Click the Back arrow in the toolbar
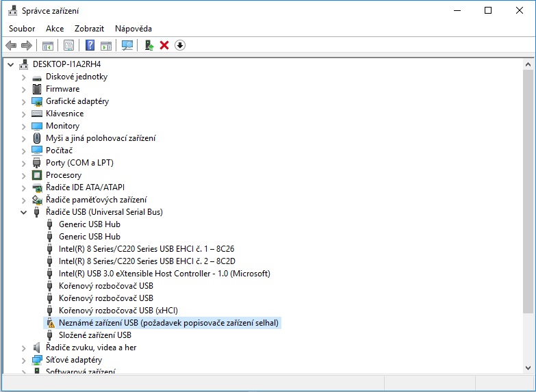The width and height of the screenshot is (536, 392). click(x=11, y=45)
